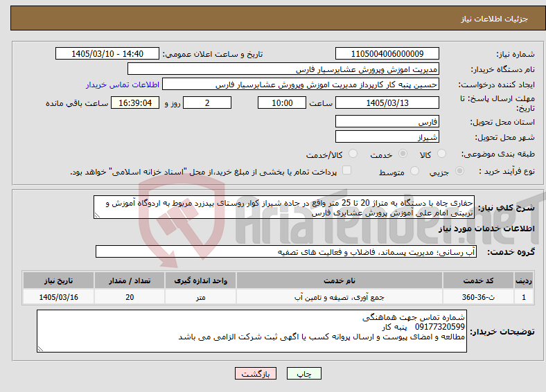The image size is (546, 392).
Task: Click the buyer notes text area
Action: click(252, 331)
